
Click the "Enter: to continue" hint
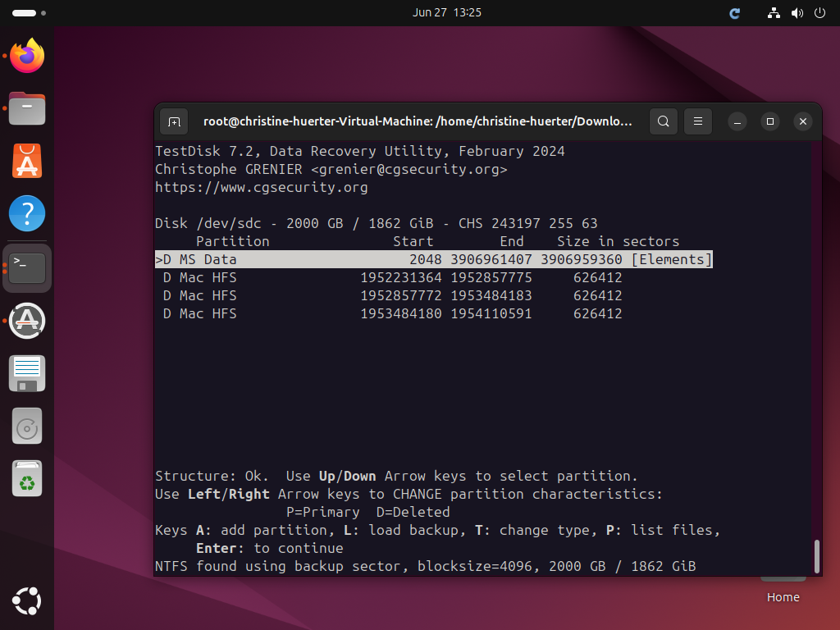(x=269, y=548)
